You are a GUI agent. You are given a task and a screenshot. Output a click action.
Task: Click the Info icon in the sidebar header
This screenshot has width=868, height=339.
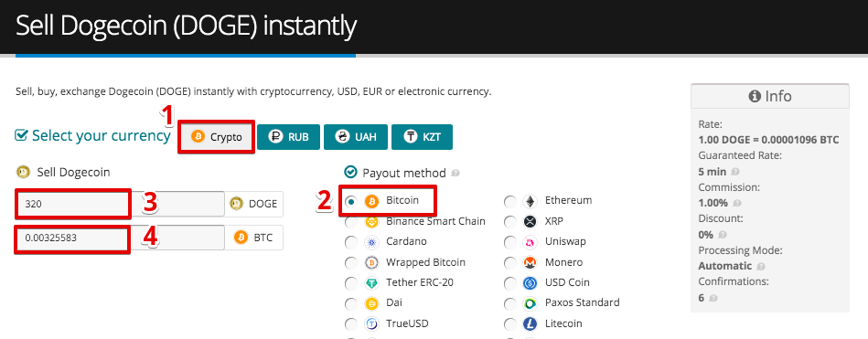(x=754, y=96)
